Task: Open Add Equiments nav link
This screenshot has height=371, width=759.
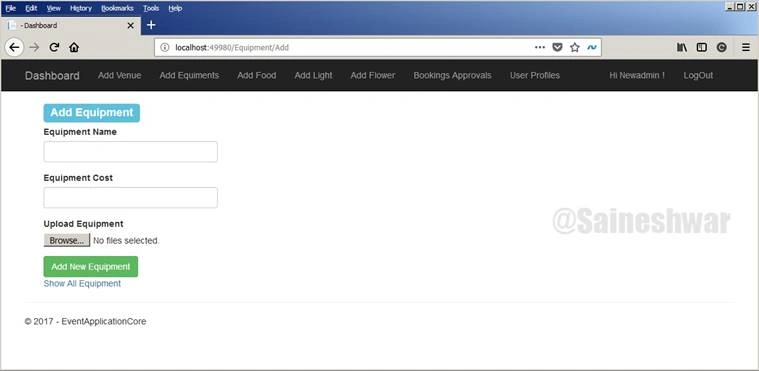Action: pyautogui.click(x=189, y=76)
